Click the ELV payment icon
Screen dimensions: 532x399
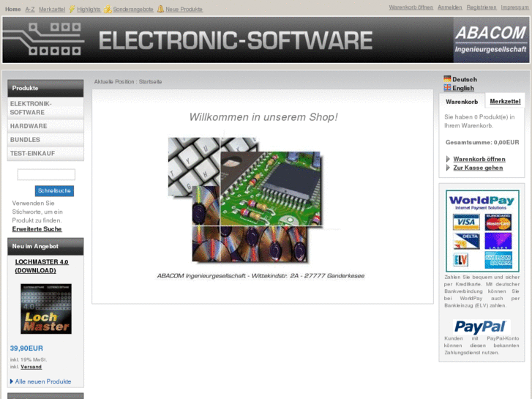[461, 260]
